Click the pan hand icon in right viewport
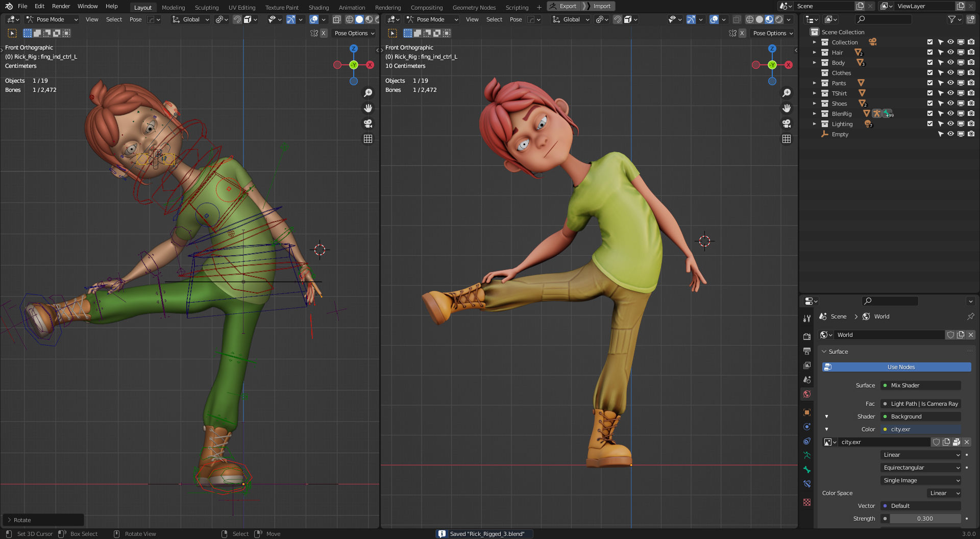The width and height of the screenshot is (980, 539). click(787, 108)
